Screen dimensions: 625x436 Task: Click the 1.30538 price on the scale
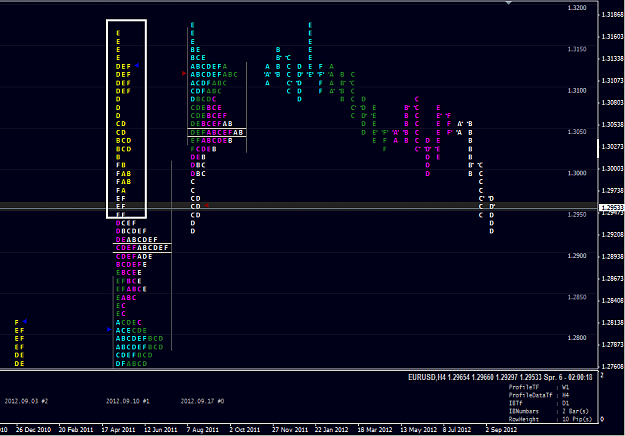pos(612,125)
